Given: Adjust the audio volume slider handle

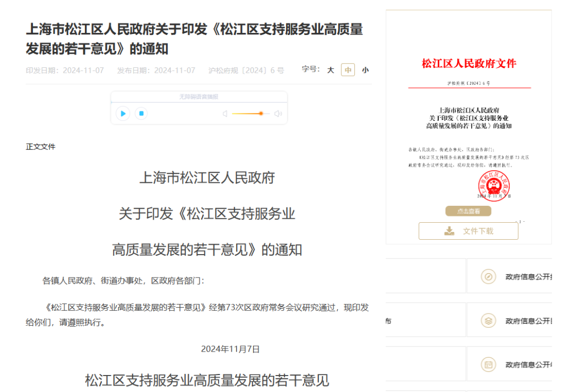Looking at the screenshot, I should pos(261,114).
